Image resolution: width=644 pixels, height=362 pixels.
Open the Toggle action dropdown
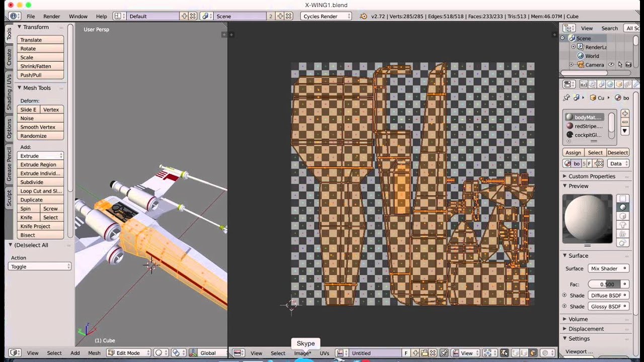(x=40, y=266)
